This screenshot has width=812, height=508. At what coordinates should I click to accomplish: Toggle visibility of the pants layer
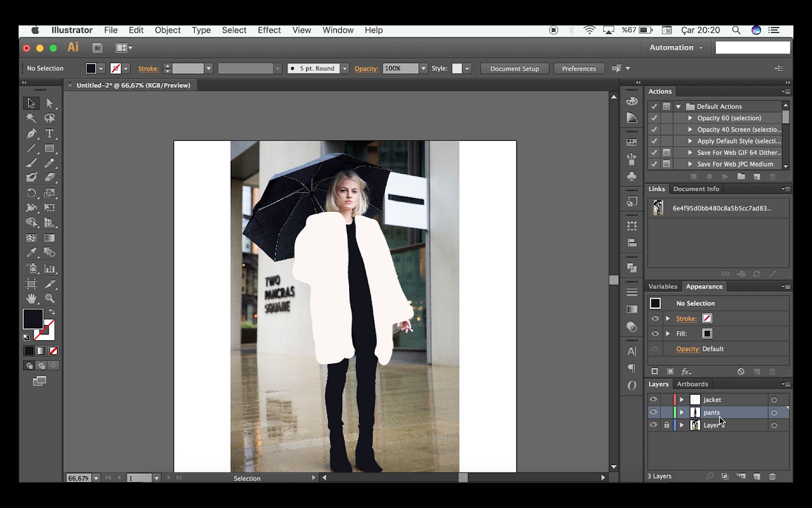pos(654,412)
